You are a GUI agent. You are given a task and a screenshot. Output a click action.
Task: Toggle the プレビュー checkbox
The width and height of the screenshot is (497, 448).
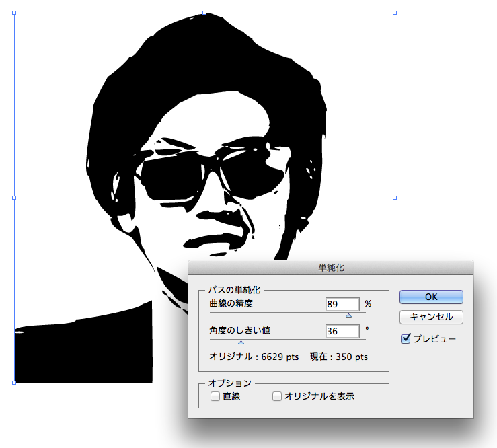pos(406,338)
